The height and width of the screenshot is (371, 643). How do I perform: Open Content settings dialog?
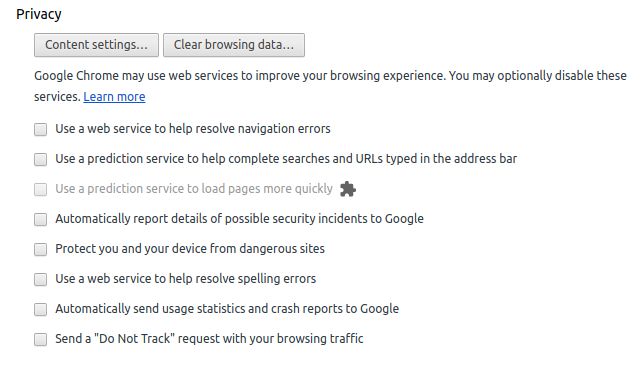(x=96, y=45)
